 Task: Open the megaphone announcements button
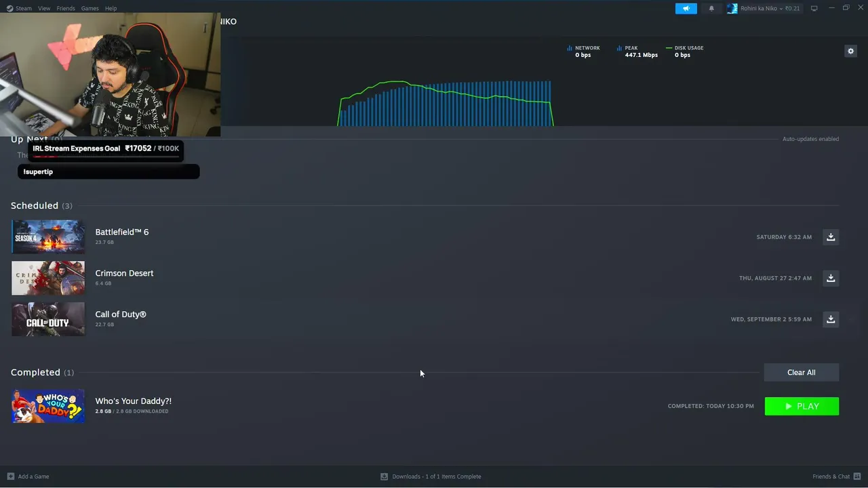[x=686, y=8]
